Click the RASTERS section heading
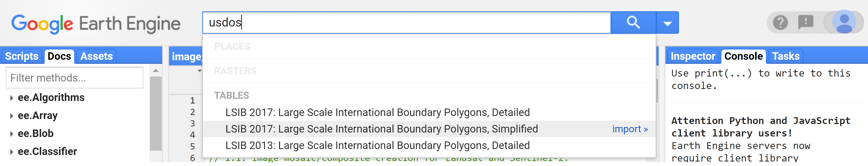868x166 pixels. click(235, 71)
